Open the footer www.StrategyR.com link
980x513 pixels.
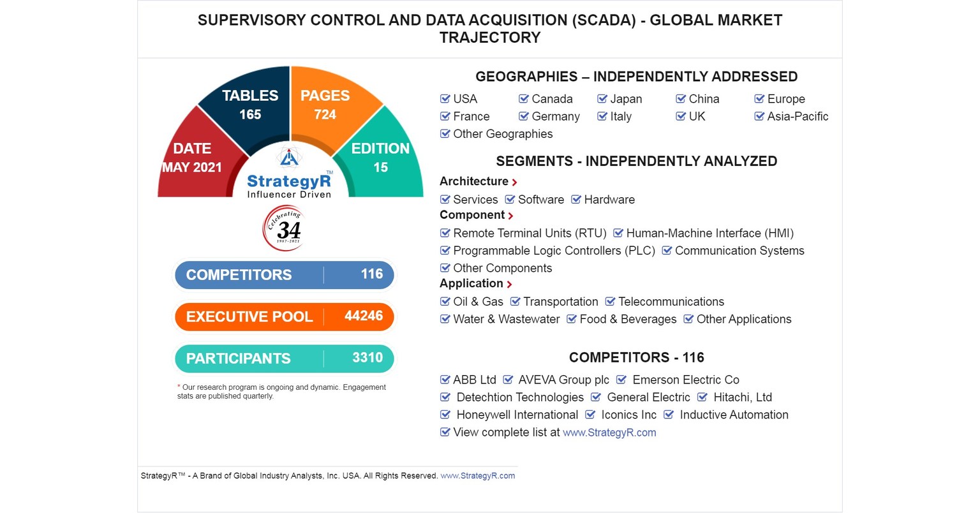(x=478, y=476)
